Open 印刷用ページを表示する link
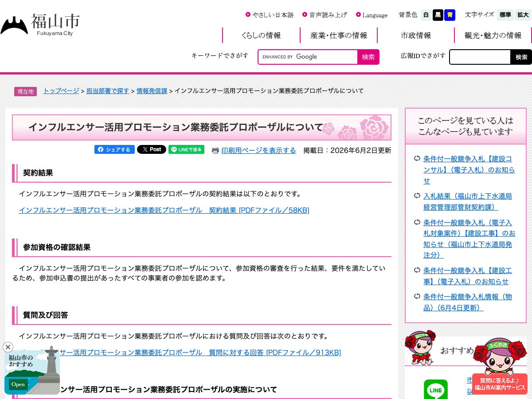The width and height of the screenshot is (532, 399). 258,150
